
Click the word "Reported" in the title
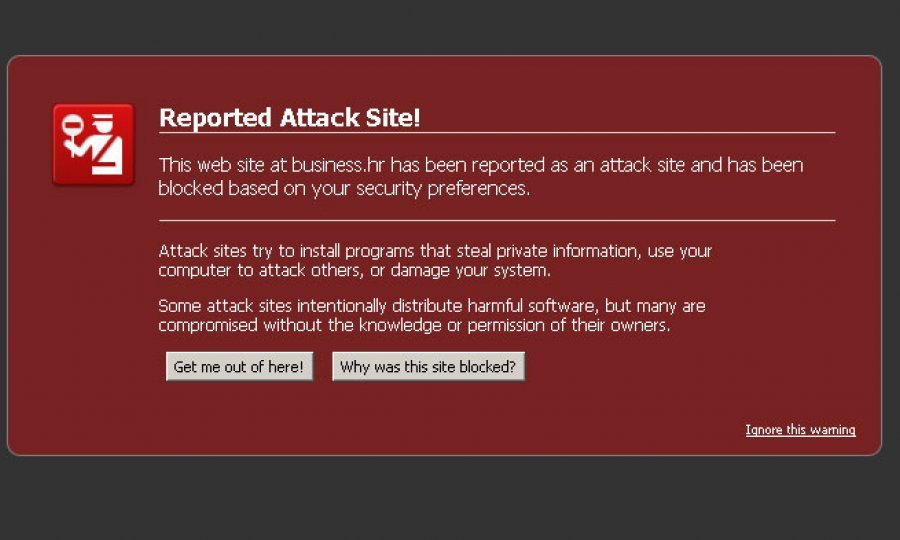215,118
